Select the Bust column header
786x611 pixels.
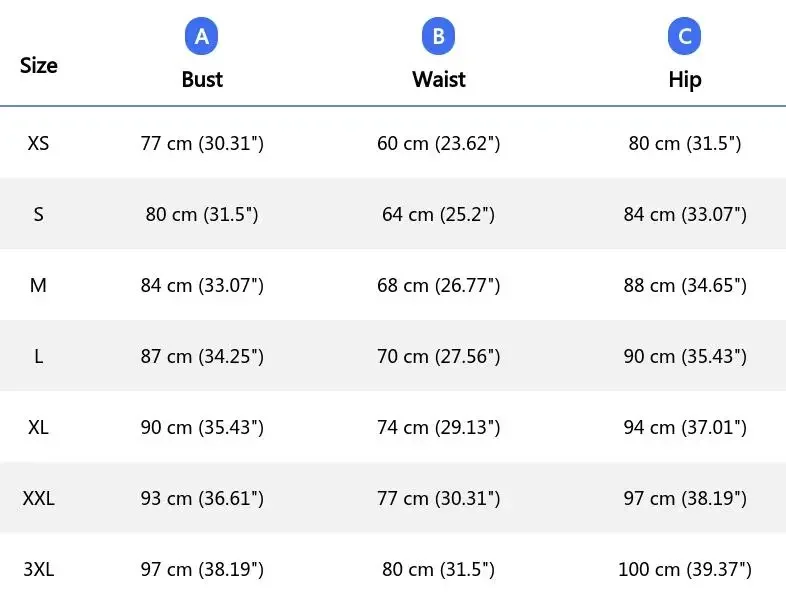202,80
